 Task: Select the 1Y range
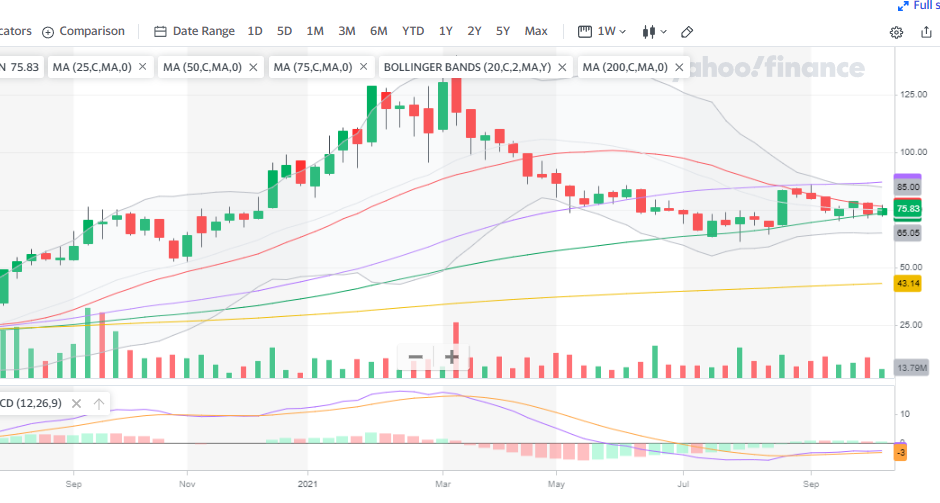click(445, 31)
